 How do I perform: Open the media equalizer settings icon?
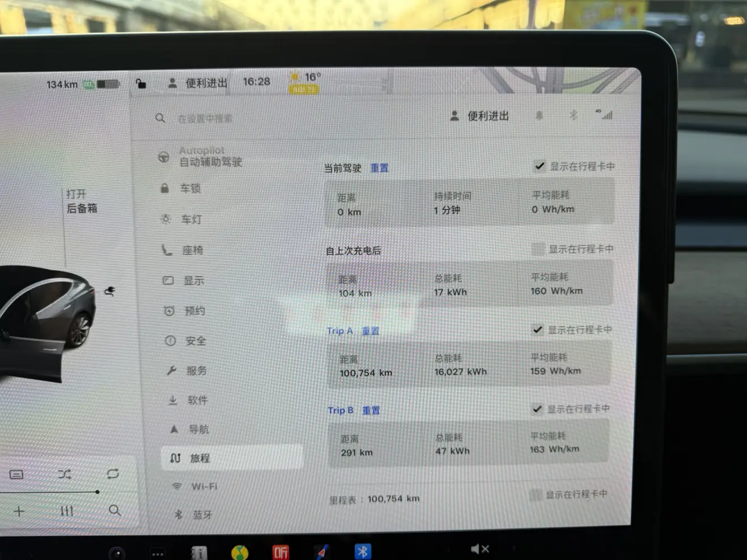pos(67,511)
